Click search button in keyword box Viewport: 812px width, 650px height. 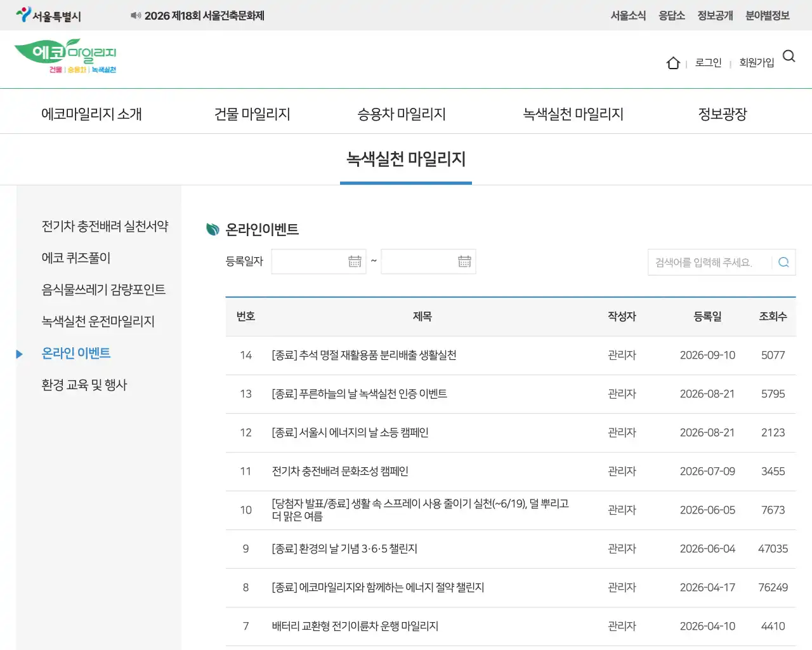783,262
